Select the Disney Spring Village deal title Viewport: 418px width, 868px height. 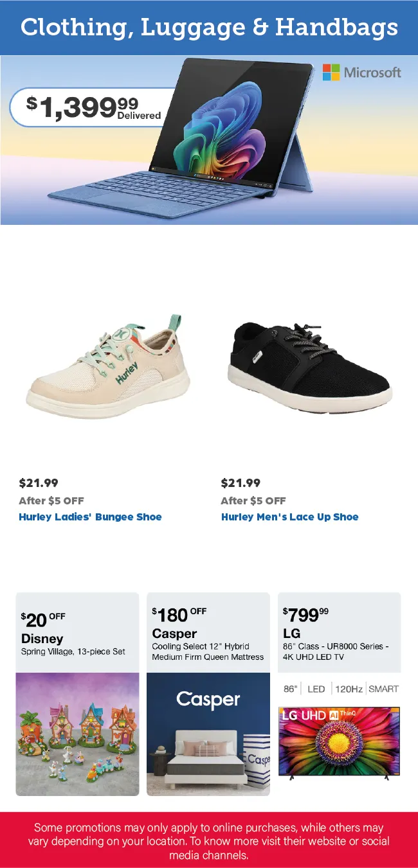point(42,639)
